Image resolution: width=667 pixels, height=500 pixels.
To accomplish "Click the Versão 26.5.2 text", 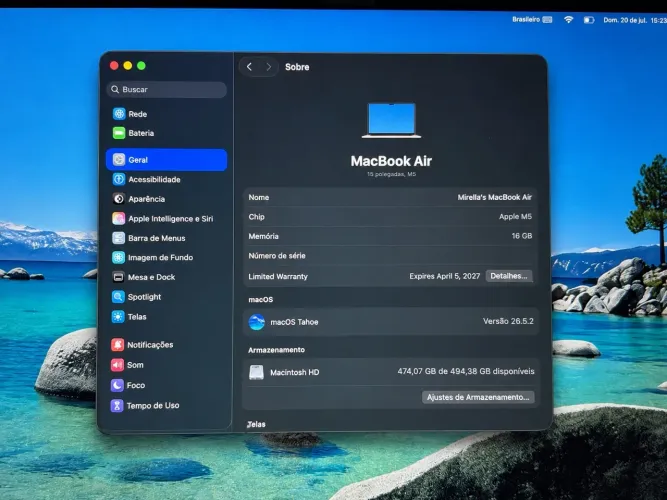I will [x=508, y=321].
